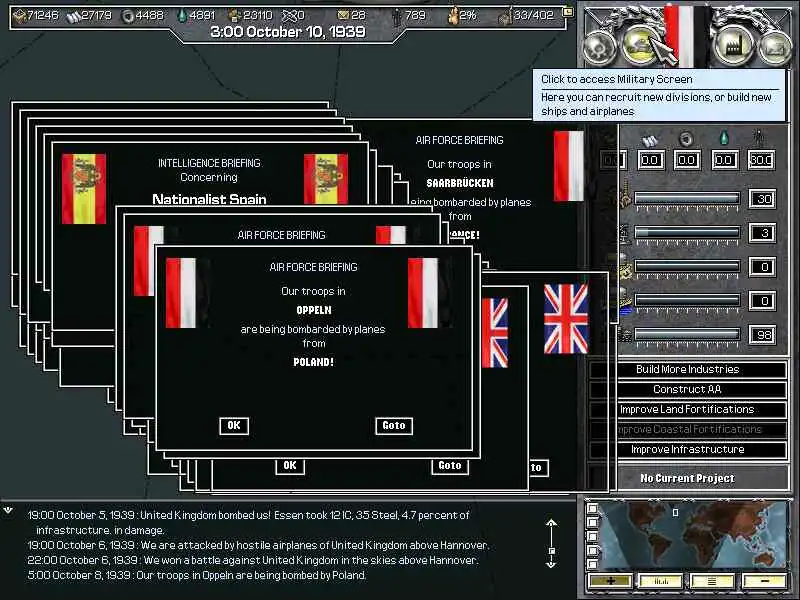
Task: Click the coal stockpile icon showing 71246
Action: pos(19,16)
